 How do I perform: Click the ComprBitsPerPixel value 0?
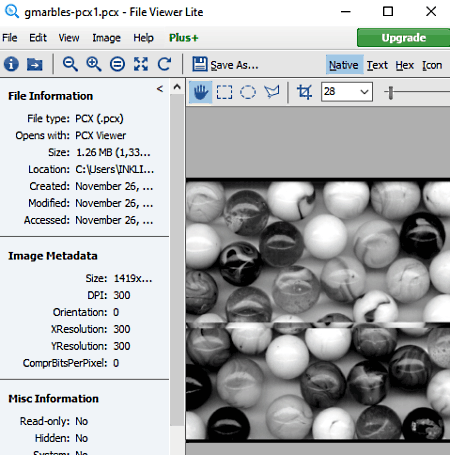pos(116,363)
